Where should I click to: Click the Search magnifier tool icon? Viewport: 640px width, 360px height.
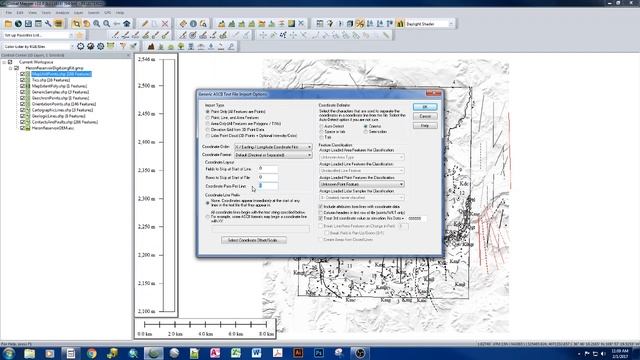click(x=203, y=24)
